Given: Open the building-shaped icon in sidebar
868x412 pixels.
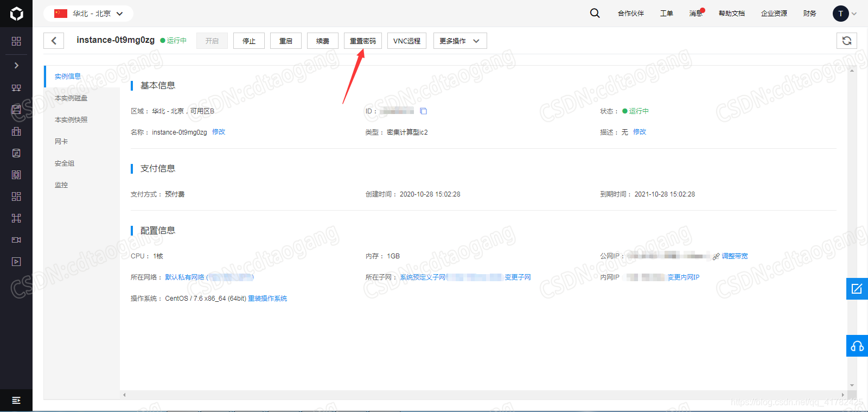Looking at the screenshot, I should pos(16,131).
